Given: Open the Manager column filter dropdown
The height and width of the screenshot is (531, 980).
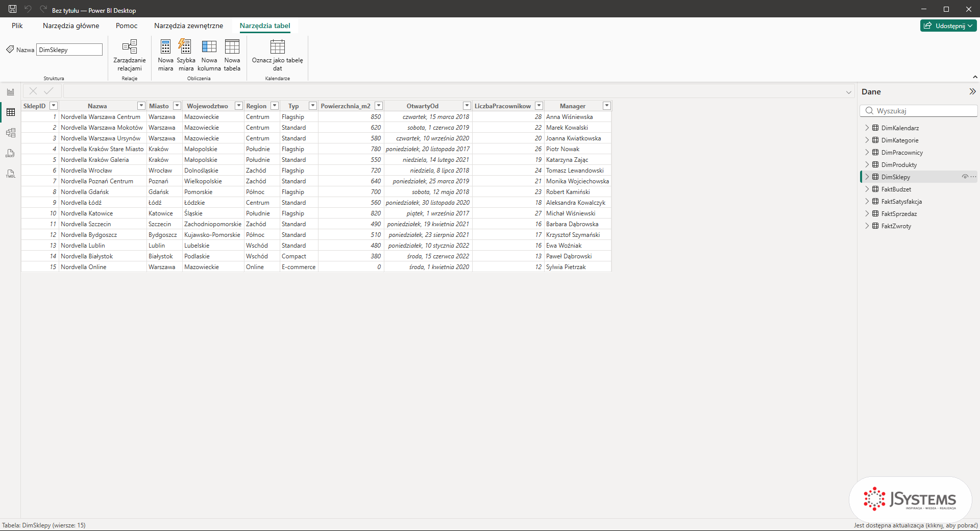Looking at the screenshot, I should pos(607,106).
